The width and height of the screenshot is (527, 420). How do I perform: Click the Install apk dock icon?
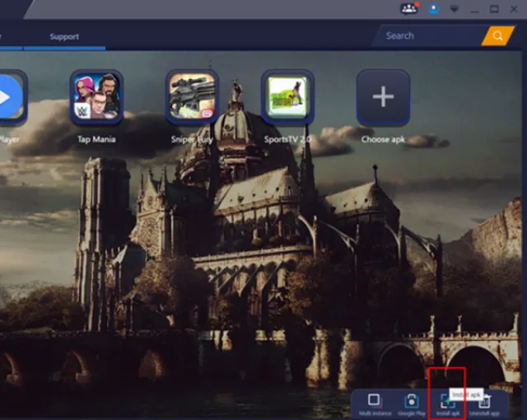(447, 401)
